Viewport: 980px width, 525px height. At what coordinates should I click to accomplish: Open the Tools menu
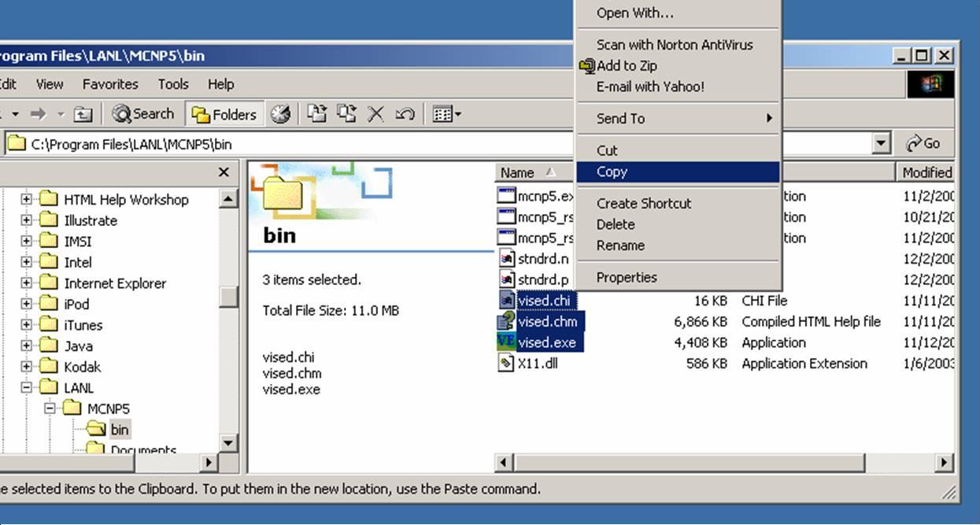[173, 84]
